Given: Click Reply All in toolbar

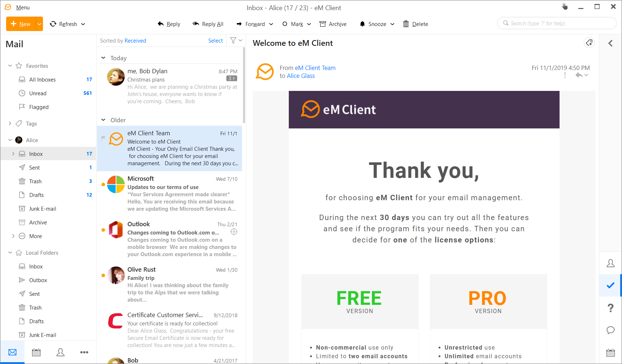Looking at the screenshot, I should [208, 24].
